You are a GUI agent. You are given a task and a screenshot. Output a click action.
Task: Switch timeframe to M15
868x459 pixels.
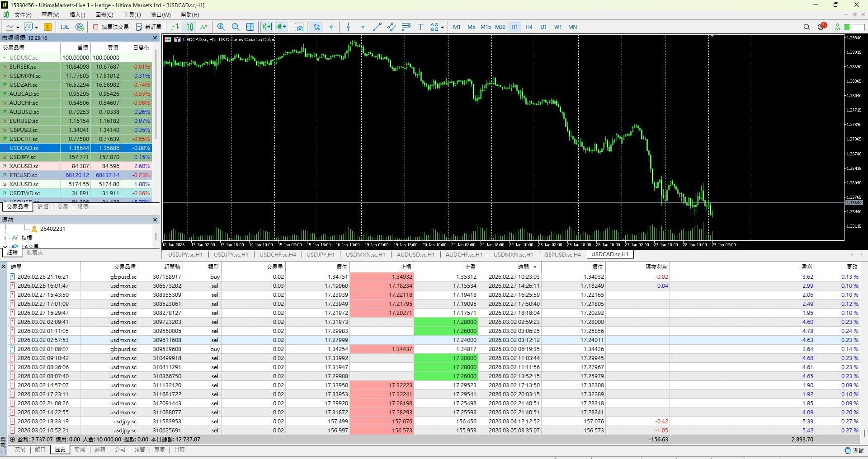pos(486,27)
